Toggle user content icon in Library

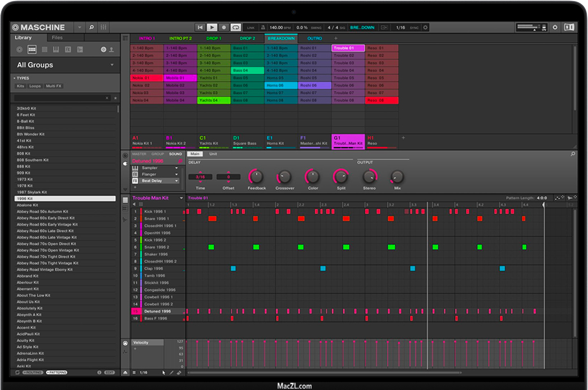[x=111, y=50]
